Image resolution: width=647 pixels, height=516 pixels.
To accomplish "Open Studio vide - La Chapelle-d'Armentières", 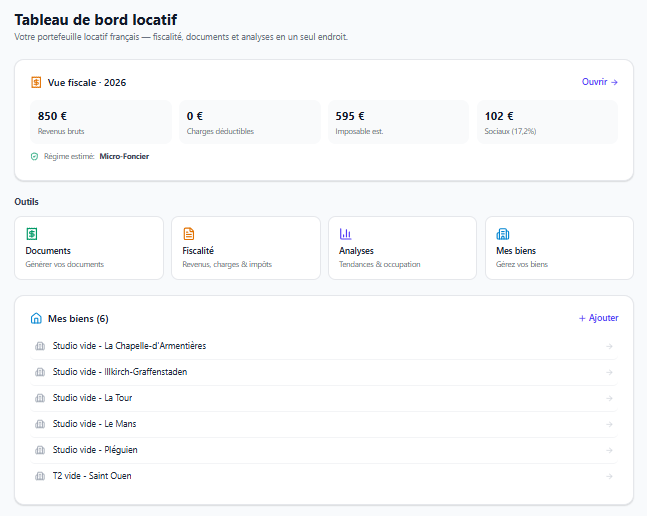I will click(x=324, y=346).
